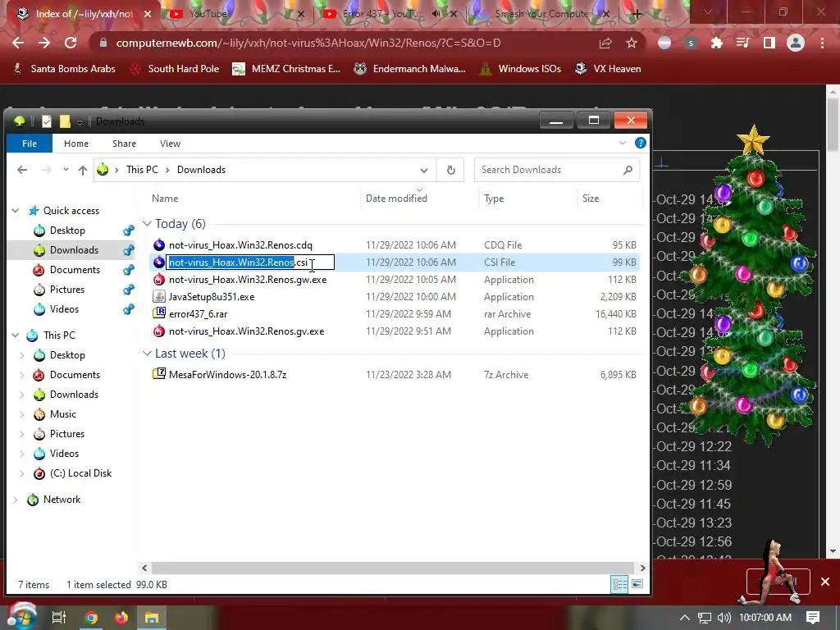
Task: Expand (C:) Local Disk node
Action: coord(22,473)
